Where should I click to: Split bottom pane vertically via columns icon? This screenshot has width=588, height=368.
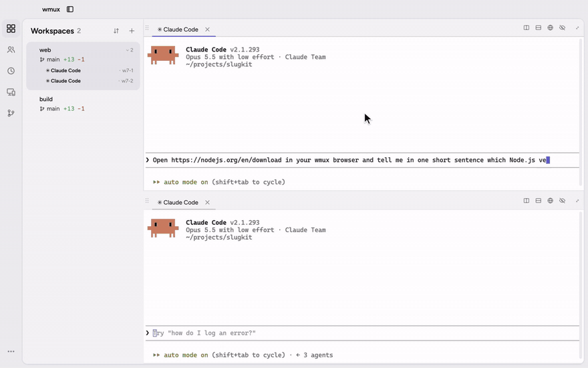click(x=527, y=201)
